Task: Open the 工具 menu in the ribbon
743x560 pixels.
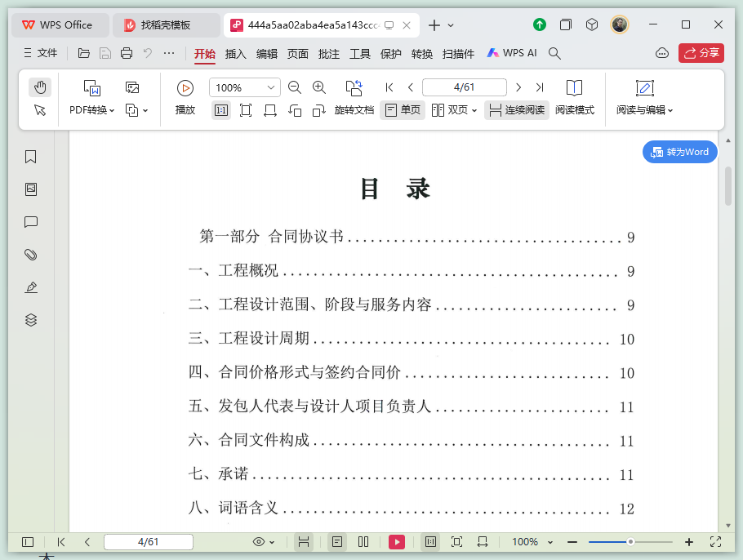Action: (x=359, y=54)
